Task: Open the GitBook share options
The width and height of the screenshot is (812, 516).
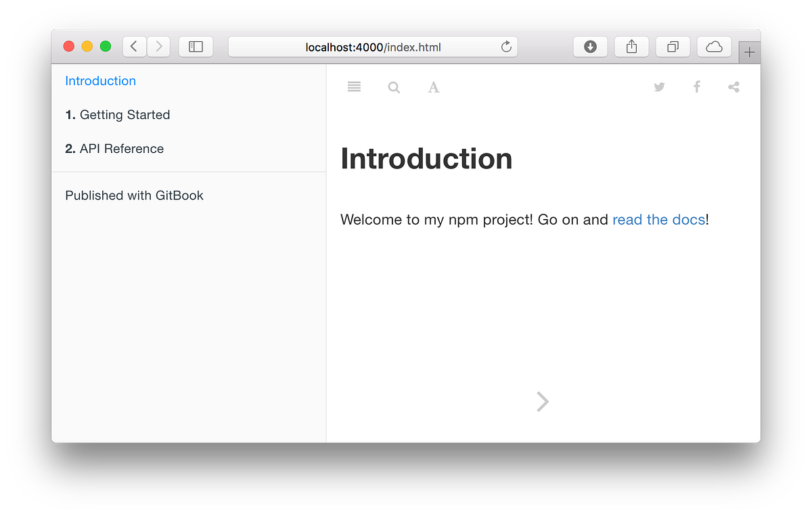Action: (734, 87)
